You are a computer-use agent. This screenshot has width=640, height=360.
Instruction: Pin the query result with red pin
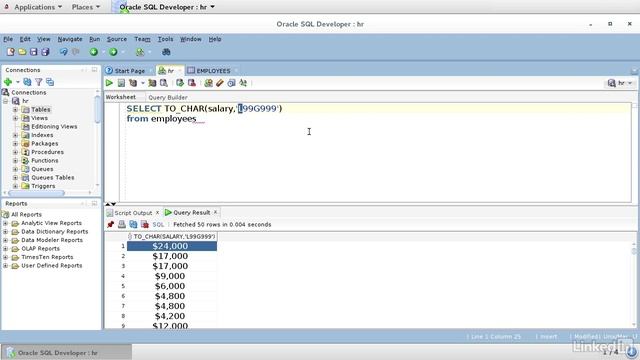(110, 224)
